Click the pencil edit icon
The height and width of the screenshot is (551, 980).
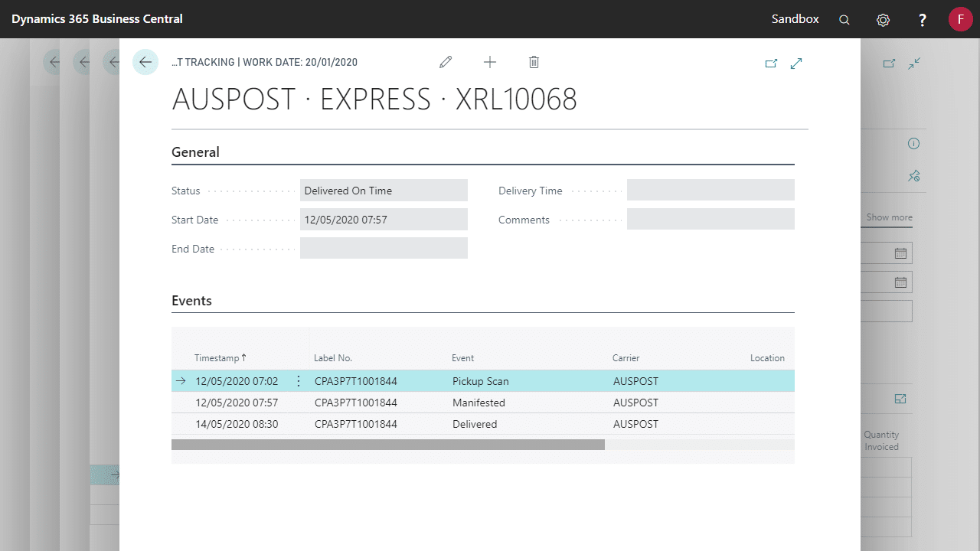(446, 62)
